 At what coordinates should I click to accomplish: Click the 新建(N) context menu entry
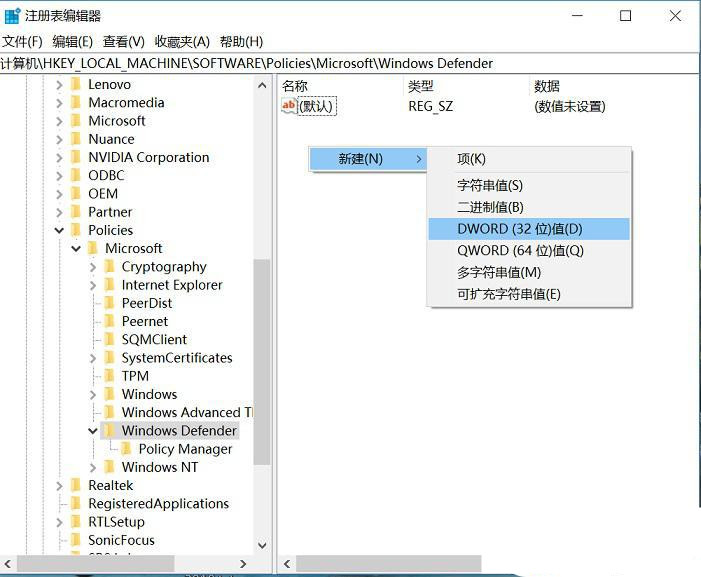coord(367,159)
